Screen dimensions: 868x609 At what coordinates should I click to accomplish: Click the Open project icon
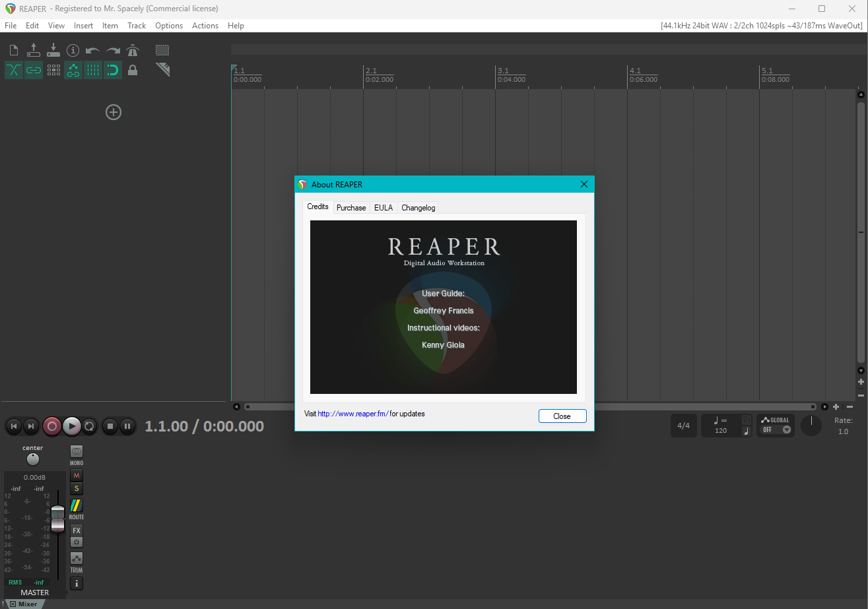34,50
